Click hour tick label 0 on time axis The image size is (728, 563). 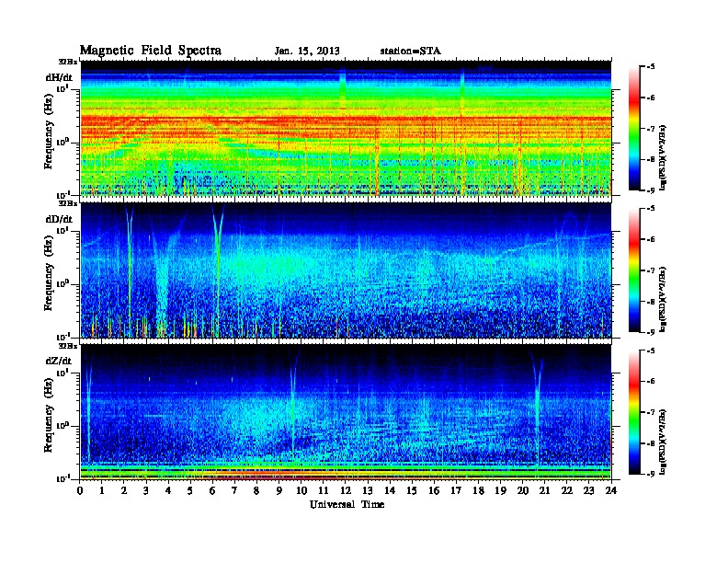pyautogui.click(x=80, y=490)
